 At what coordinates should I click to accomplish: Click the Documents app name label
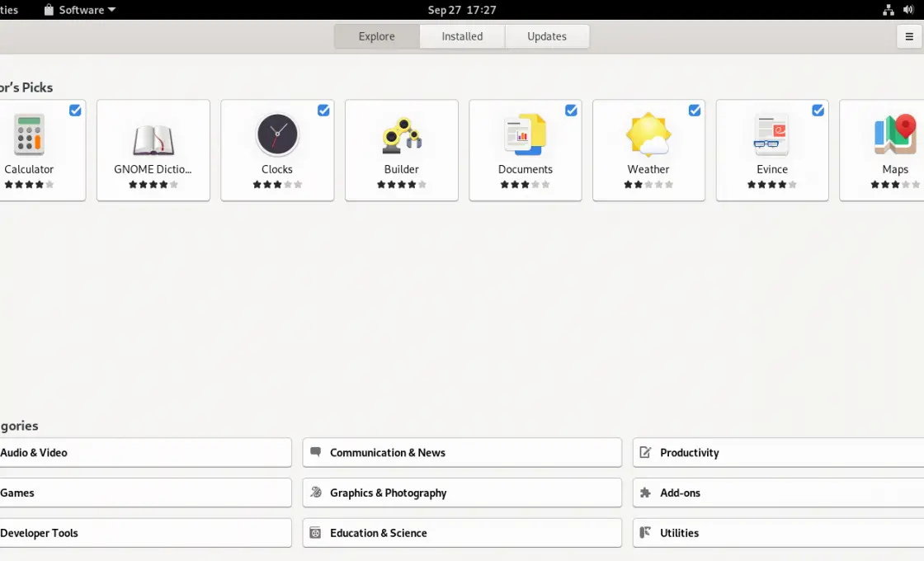(525, 169)
